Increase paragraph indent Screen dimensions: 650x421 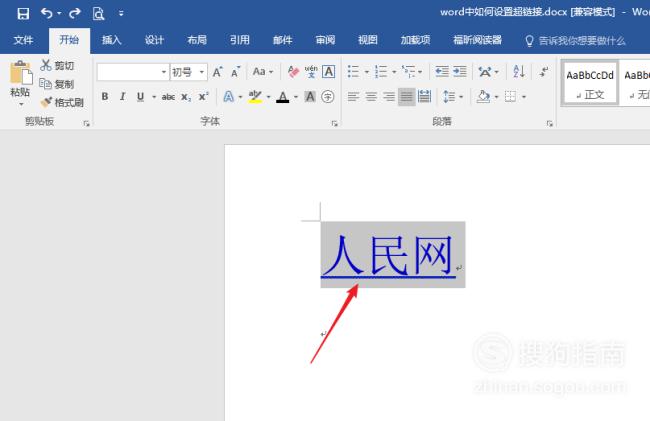coord(460,72)
